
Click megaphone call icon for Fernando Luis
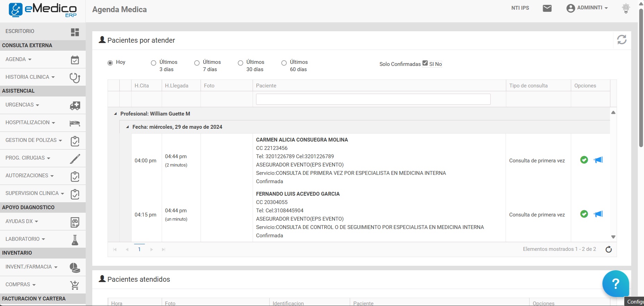pyautogui.click(x=598, y=214)
